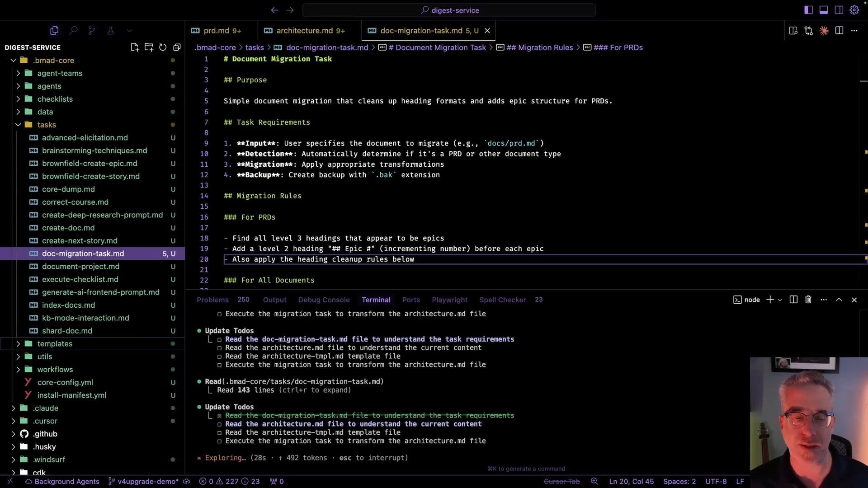Click the New Folder icon in explorer
868x488 pixels.
149,47
